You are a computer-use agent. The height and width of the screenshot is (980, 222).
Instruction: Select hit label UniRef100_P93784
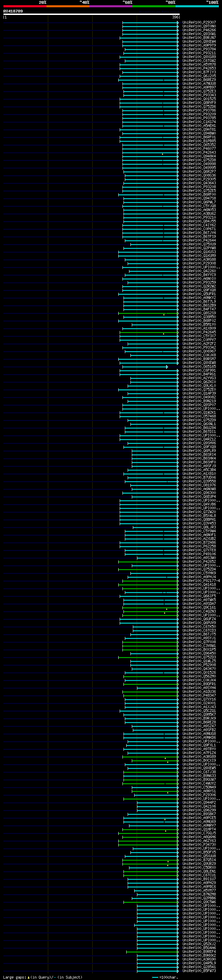[199, 49]
